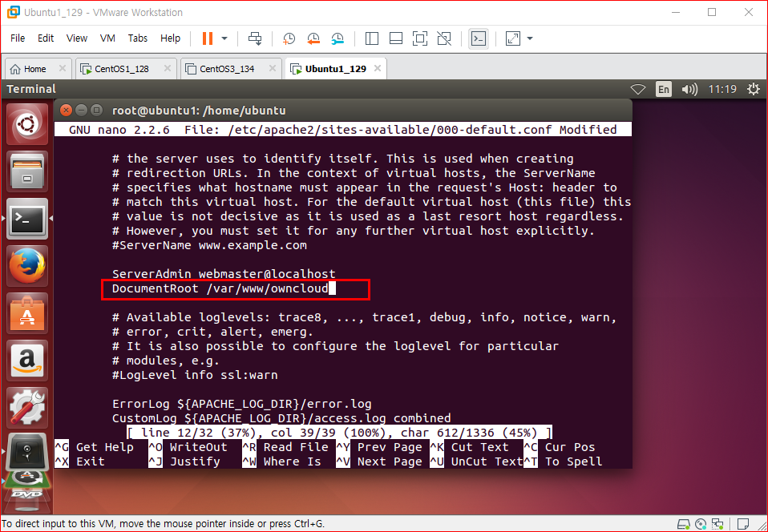Open Files manager in the launcher
The width and height of the screenshot is (768, 532).
27,171
